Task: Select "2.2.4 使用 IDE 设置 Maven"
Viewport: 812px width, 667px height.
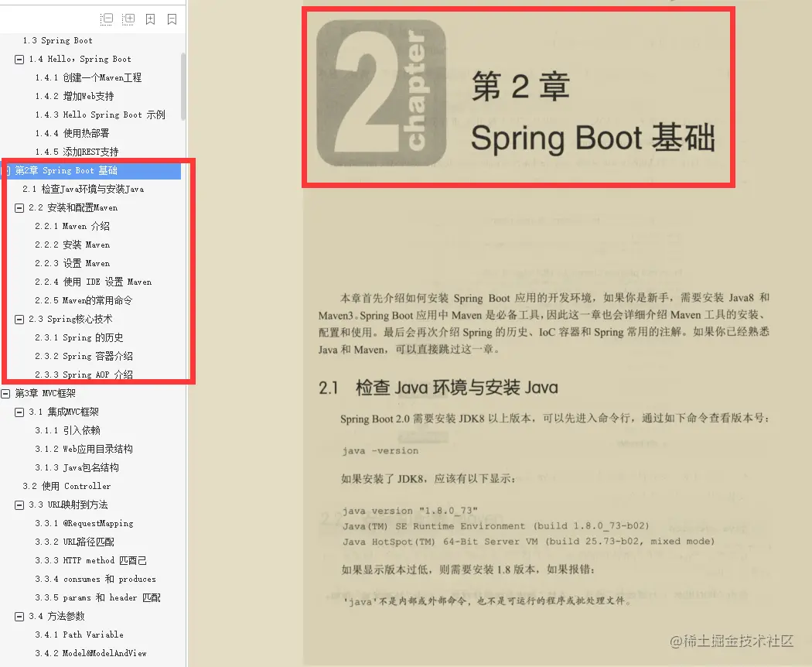Action: coord(92,282)
